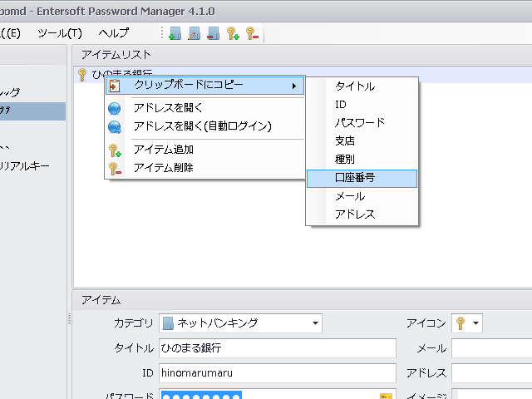
Task: Click the clipboard icon beside クリップボードにコピー
Action: point(115,86)
